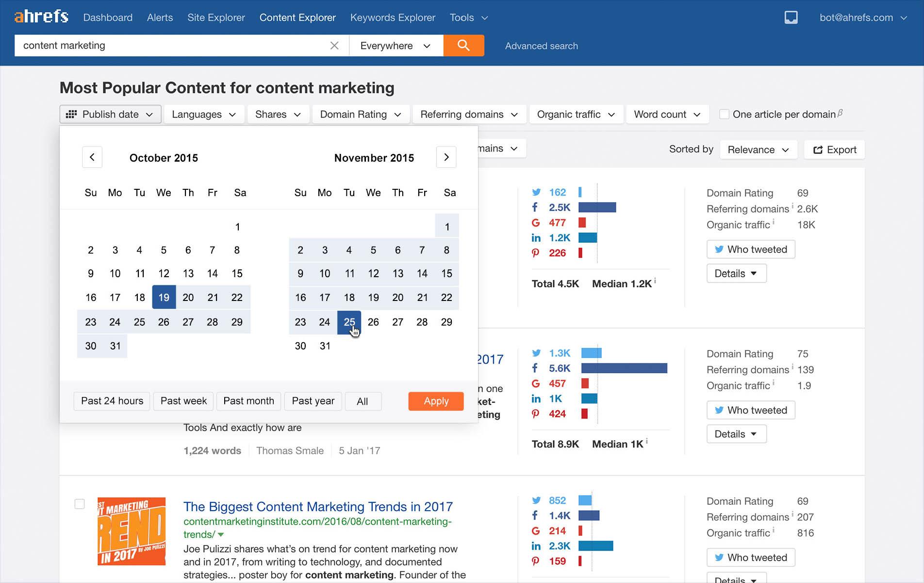Select the Past month preset

248,401
